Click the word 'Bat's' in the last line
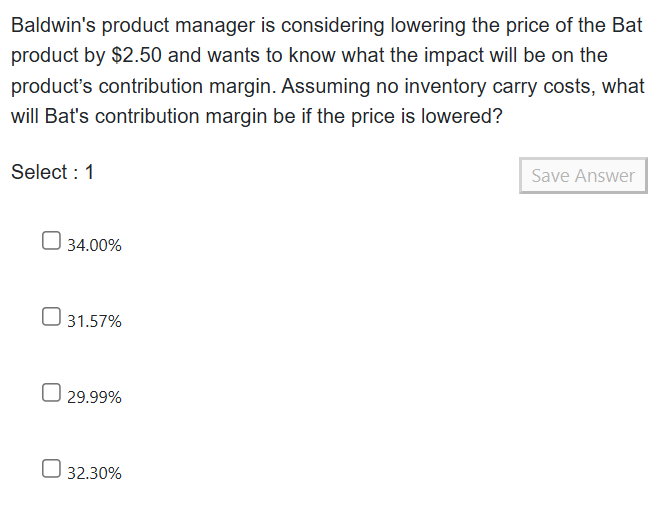The image size is (661, 528). pos(69,116)
